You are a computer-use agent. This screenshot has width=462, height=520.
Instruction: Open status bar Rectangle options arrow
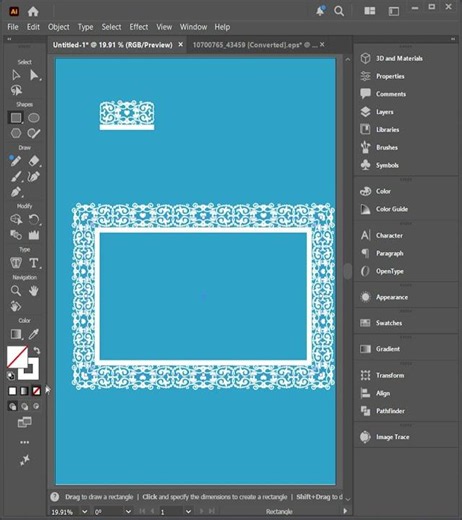pyautogui.click(x=345, y=511)
